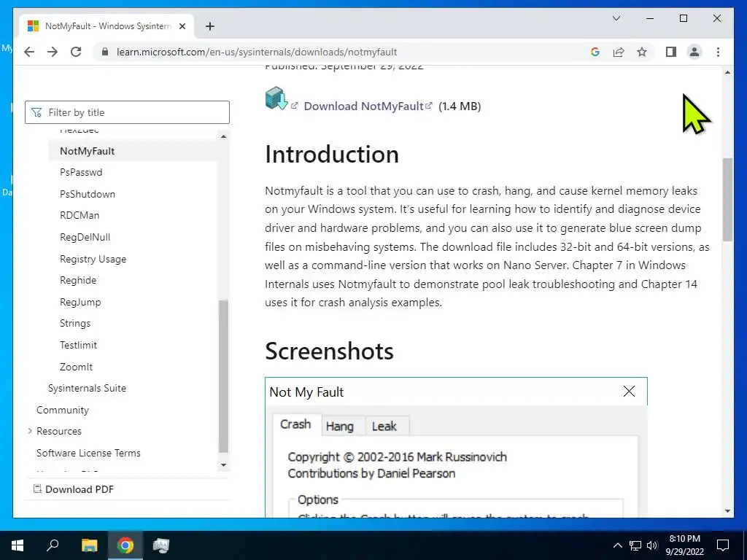Go forward in browser history
The image size is (747, 560).
[x=53, y=52]
